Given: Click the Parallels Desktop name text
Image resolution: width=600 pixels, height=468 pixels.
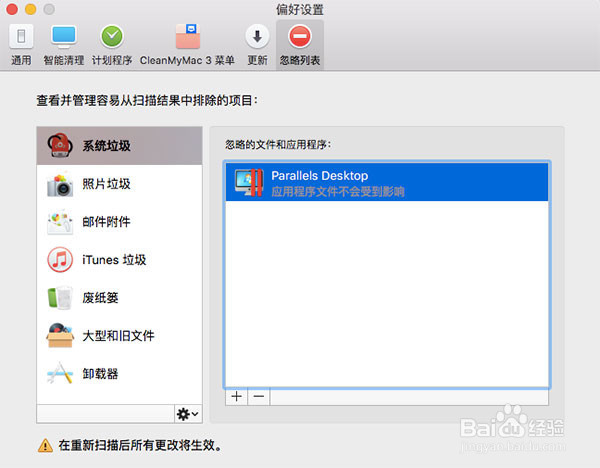Looking at the screenshot, I should (x=320, y=176).
